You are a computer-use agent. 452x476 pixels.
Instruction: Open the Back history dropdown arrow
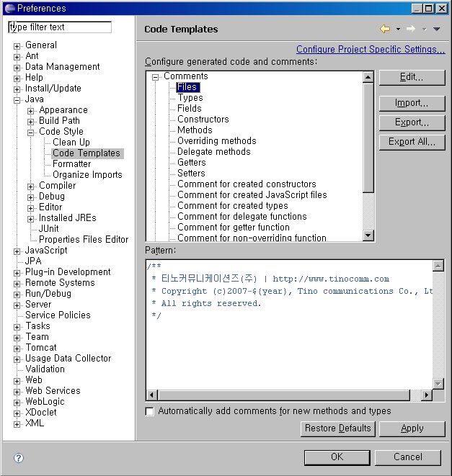398,29
